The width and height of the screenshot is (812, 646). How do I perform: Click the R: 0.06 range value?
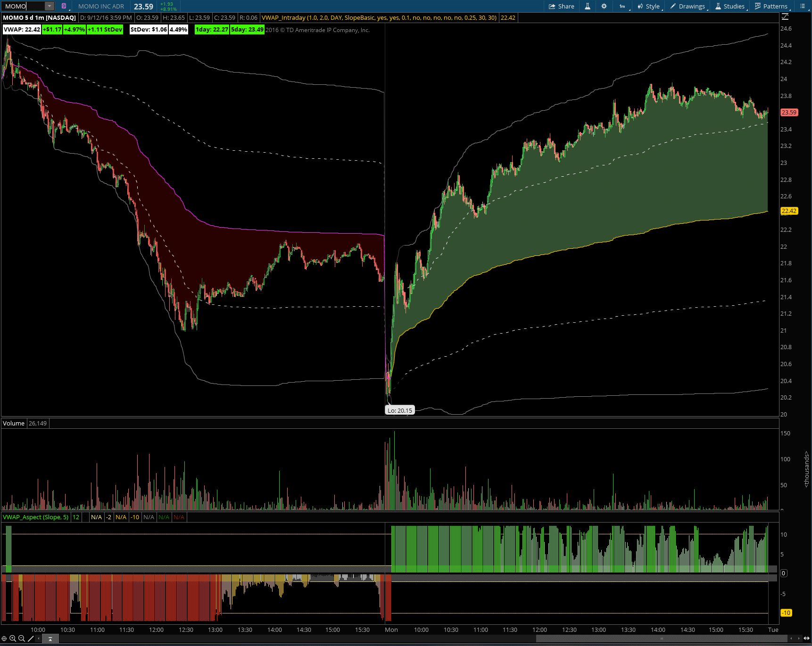249,17
